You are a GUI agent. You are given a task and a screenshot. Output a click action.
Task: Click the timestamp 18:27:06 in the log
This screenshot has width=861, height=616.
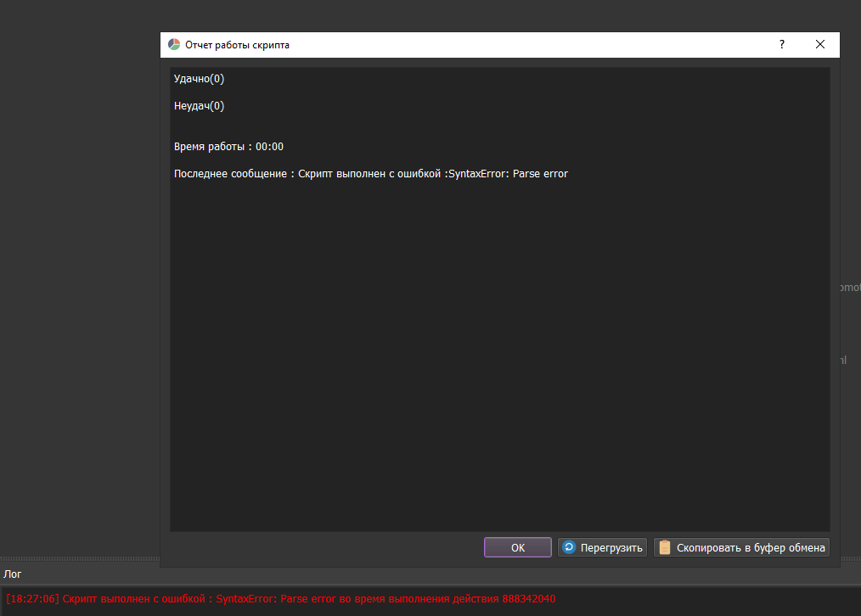[x=32, y=599]
